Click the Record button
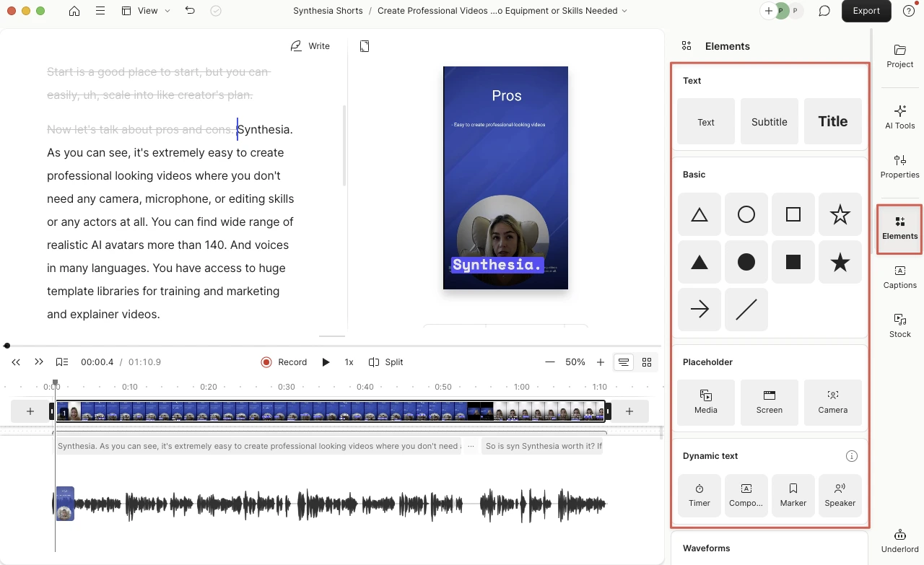 click(284, 362)
